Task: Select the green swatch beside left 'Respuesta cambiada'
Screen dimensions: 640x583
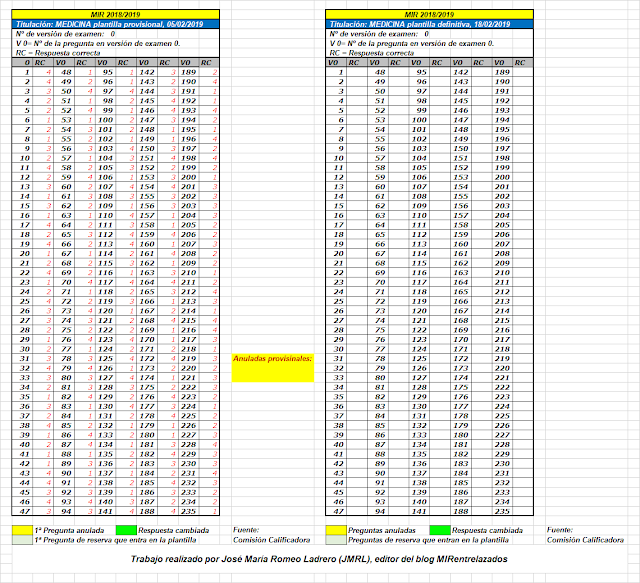Action: tap(126, 530)
